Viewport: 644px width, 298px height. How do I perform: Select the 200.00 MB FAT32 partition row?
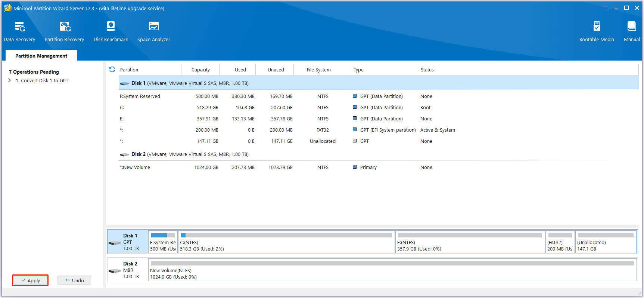[x=379, y=130]
